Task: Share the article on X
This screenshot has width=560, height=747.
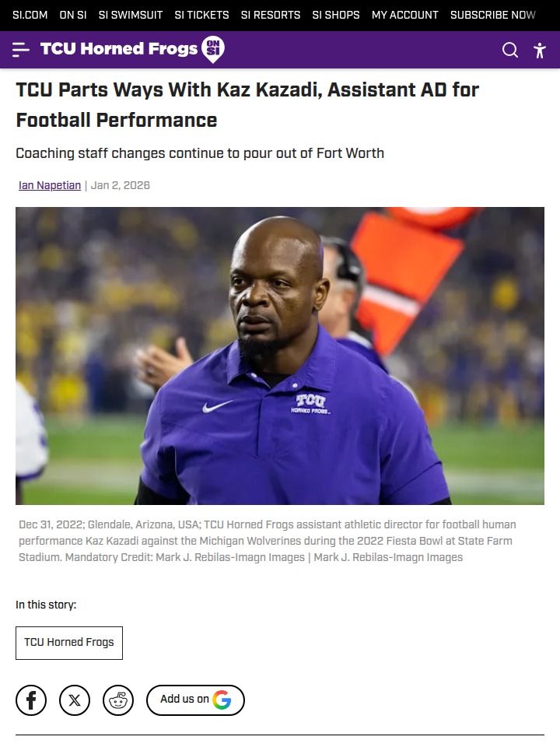Action: (x=75, y=700)
